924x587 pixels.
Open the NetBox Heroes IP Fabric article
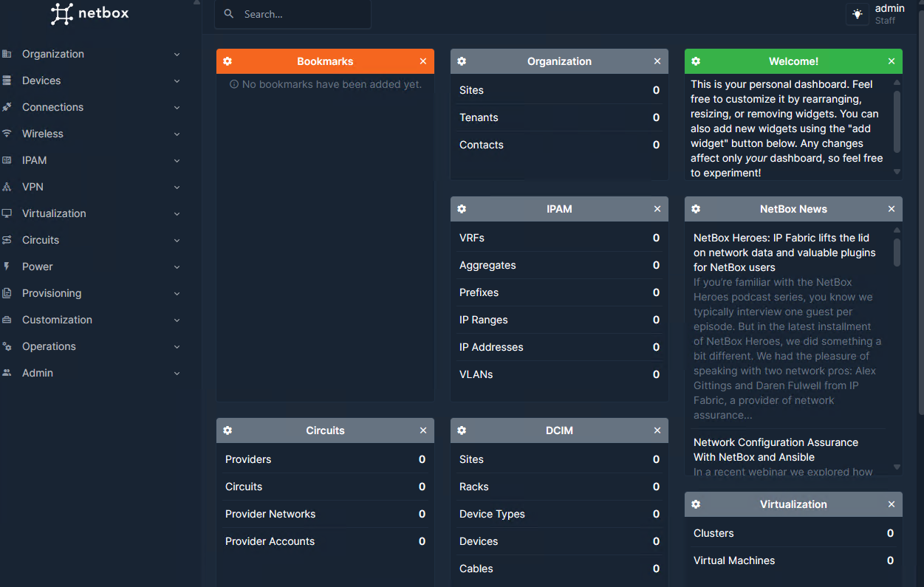[x=784, y=253]
